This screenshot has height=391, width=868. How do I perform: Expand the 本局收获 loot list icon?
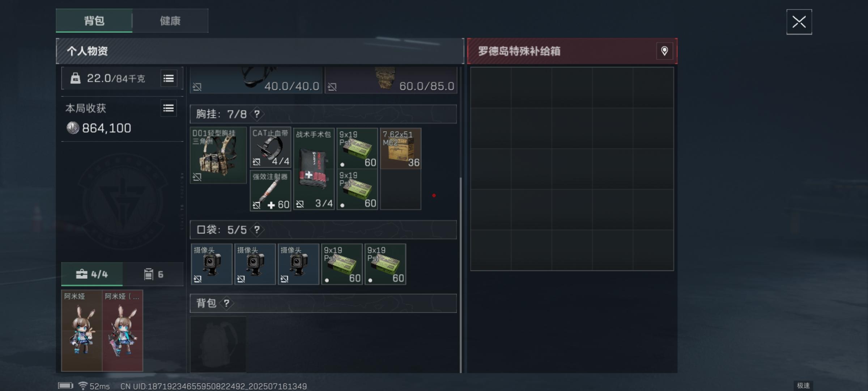point(169,108)
